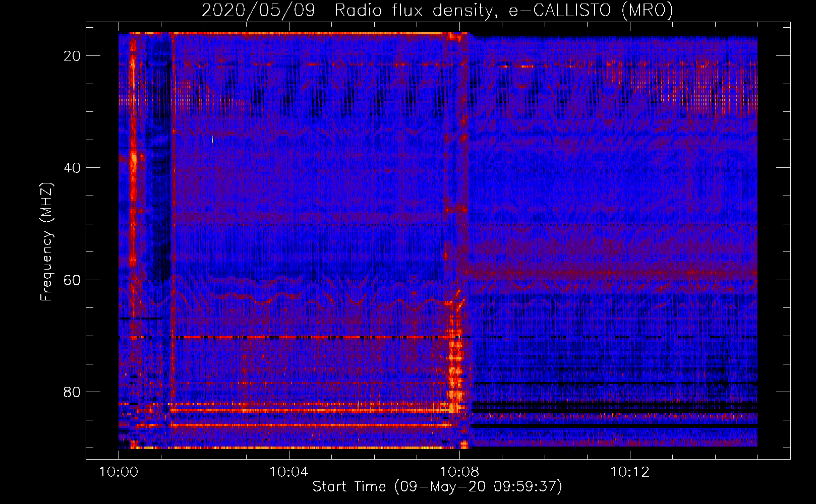Click the '80' frequency tick label

pos(72,392)
